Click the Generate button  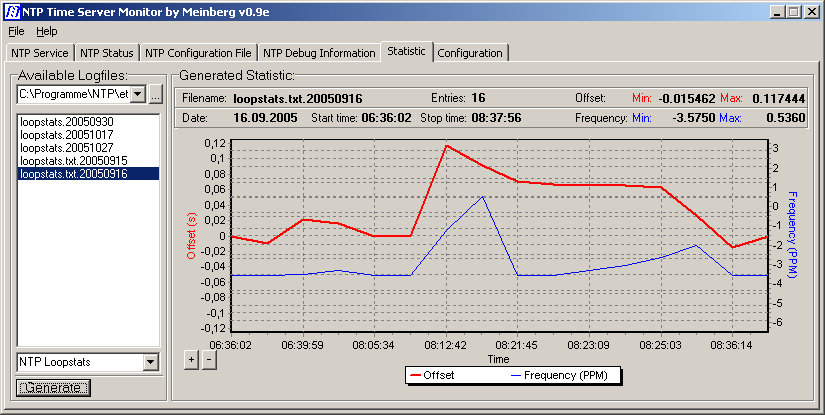pos(54,387)
